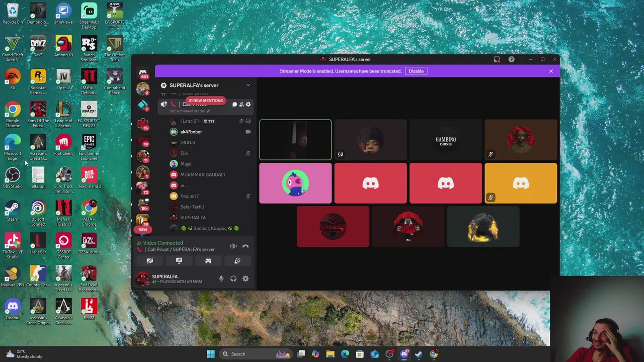The width and height of the screenshot is (644, 362).
Task: Select server icon with 1K+ badge
Action: (143, 205)
